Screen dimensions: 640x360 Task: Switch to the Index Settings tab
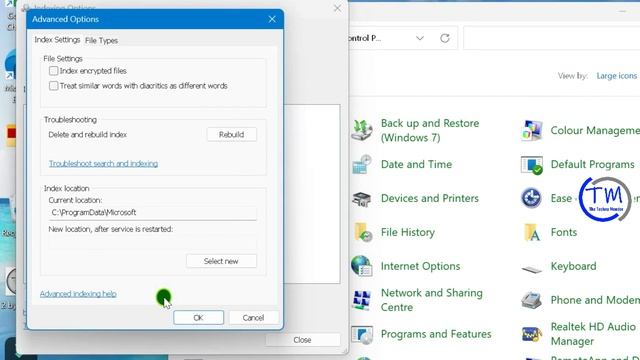coord(57,40)
